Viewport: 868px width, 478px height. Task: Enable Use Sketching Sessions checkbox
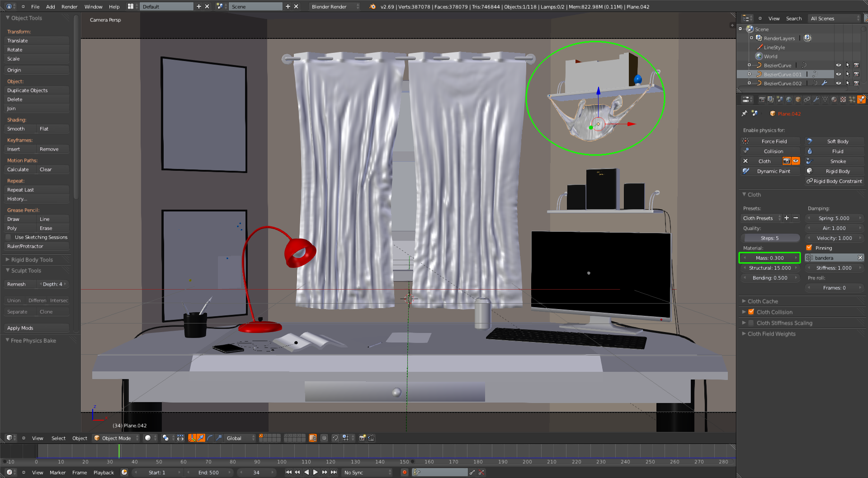[x=8, y=237]
